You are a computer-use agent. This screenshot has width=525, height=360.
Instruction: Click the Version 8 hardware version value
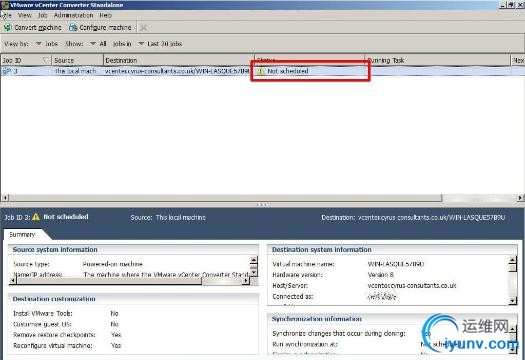(380, 275)
